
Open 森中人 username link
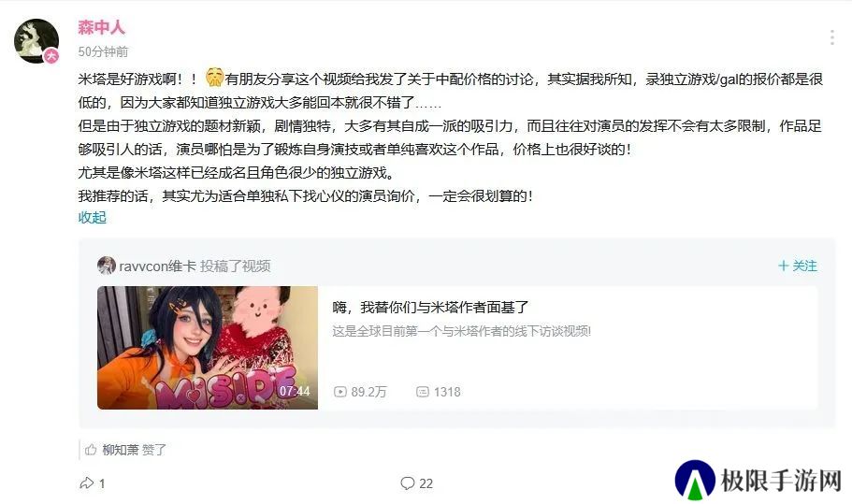tap(102, 27)
